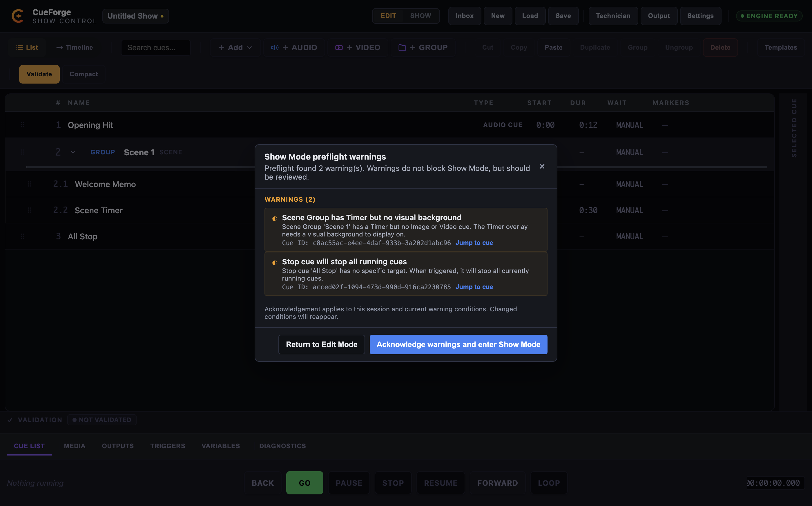Click drag handle of All Stop row
This screenshot has height=506, width=812.
click(x=22, y=236)
